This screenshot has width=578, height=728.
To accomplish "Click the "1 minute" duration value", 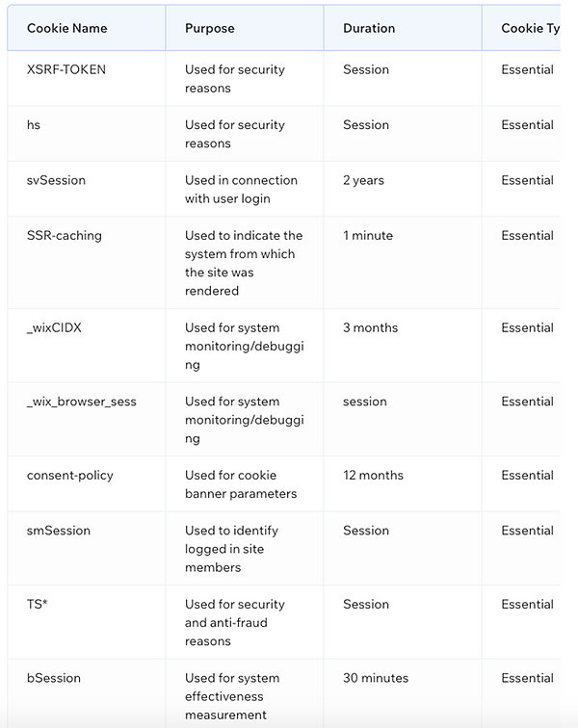I will pos(368,235).
